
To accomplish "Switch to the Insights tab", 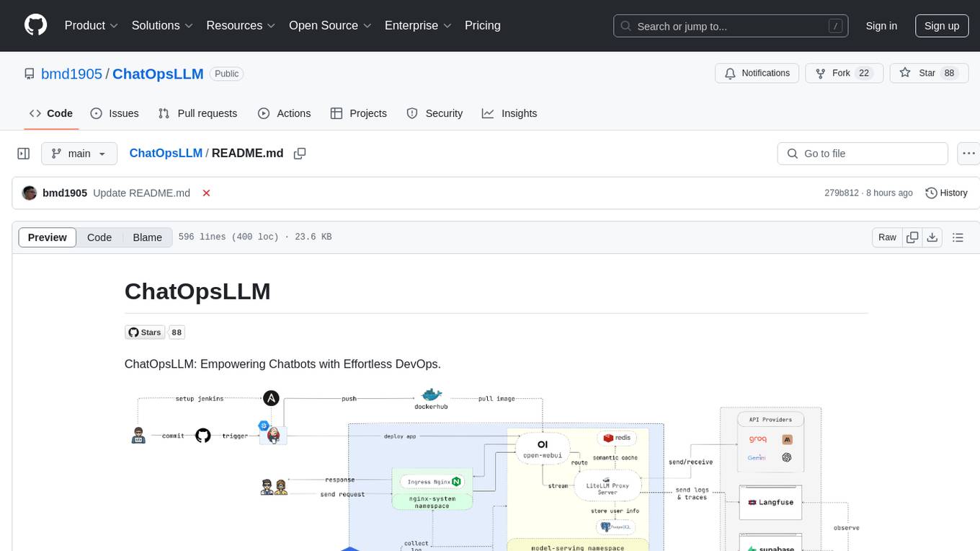I will click(x=509, y=113).
